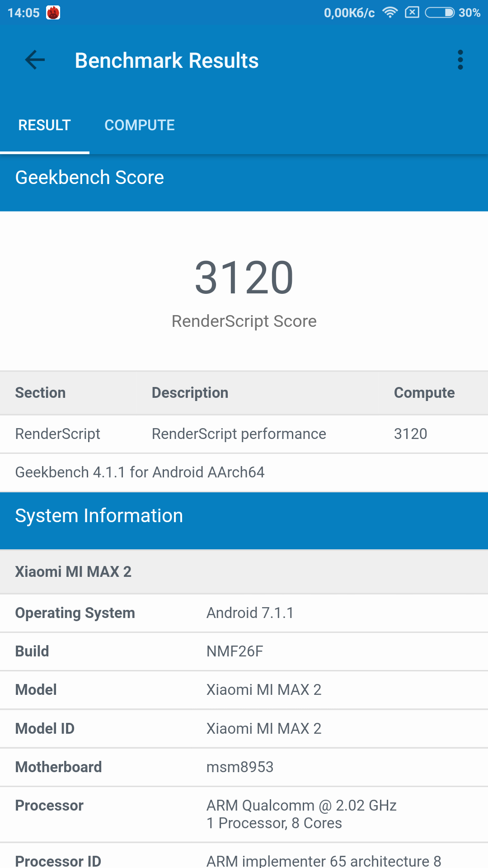Tap the battery indicator icon
488x868 pixels.
pyautogui.click(x=440, y=13)
